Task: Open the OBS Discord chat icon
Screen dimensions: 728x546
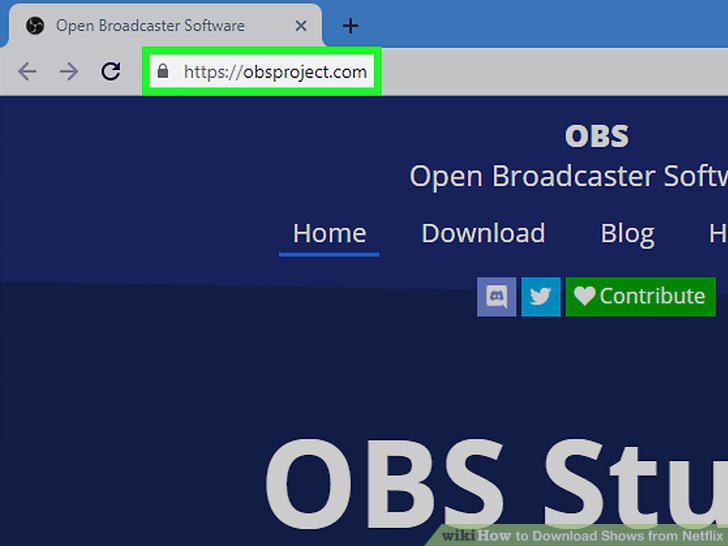Action: 496,297
